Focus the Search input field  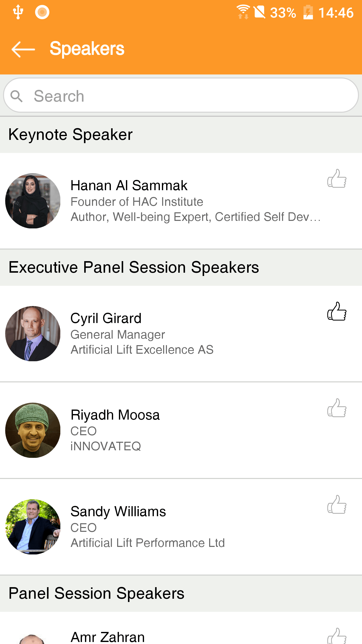[x=181, y=95]
